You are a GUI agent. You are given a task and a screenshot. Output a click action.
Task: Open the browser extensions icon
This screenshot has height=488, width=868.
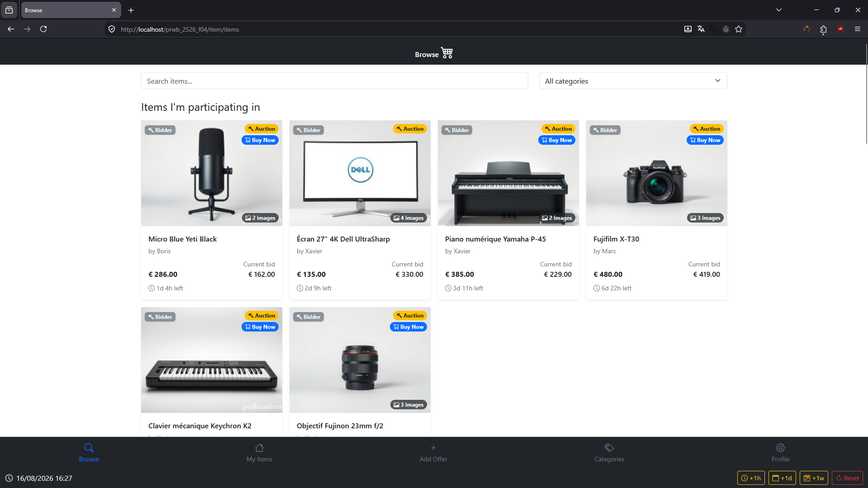click(x=823, y=29)
